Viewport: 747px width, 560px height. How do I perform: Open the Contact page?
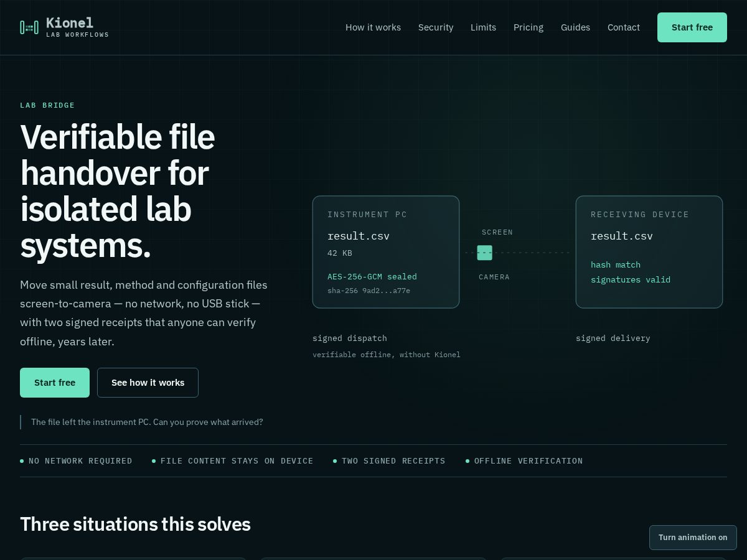[x=624, y=27]
